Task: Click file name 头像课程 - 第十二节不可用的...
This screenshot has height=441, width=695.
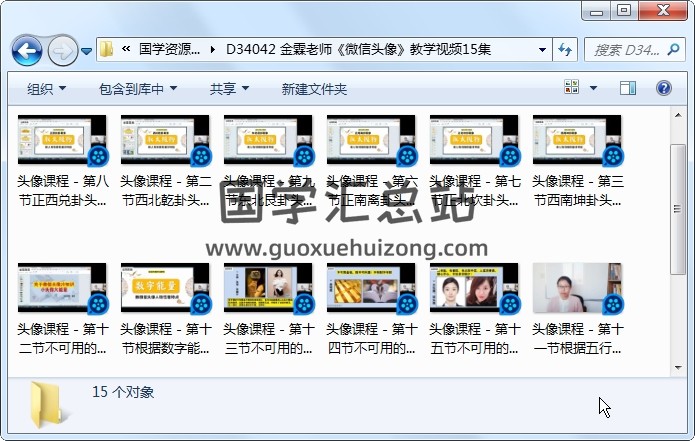Action: pyautogui.click(x=62, y=339)
